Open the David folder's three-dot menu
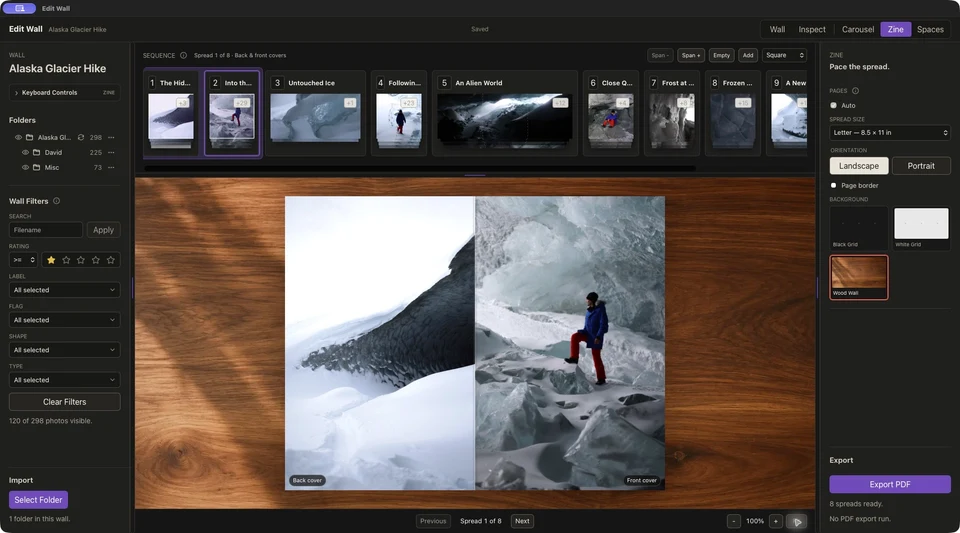 pyautogui.click(x=111, y=152)
